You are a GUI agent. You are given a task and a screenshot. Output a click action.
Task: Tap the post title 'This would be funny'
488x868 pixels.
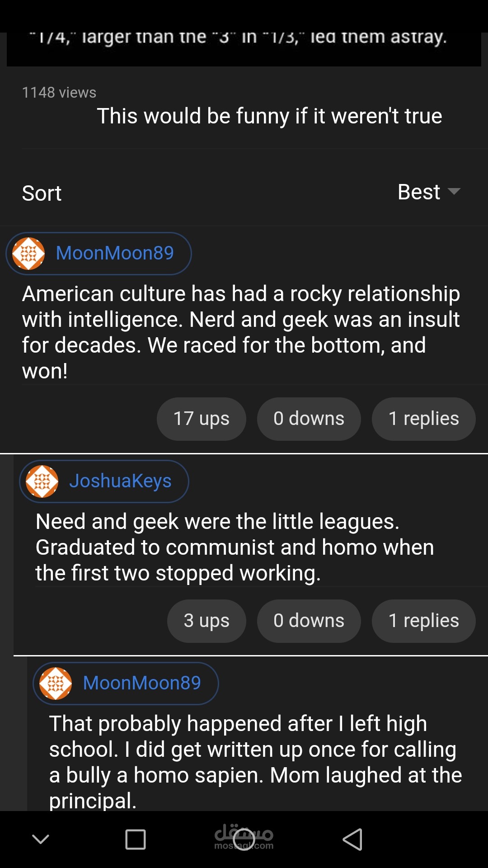coord(269,116)
